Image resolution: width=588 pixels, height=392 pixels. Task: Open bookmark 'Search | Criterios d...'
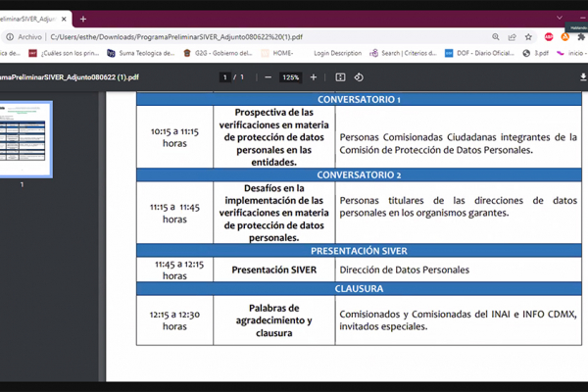pos(404,53)
